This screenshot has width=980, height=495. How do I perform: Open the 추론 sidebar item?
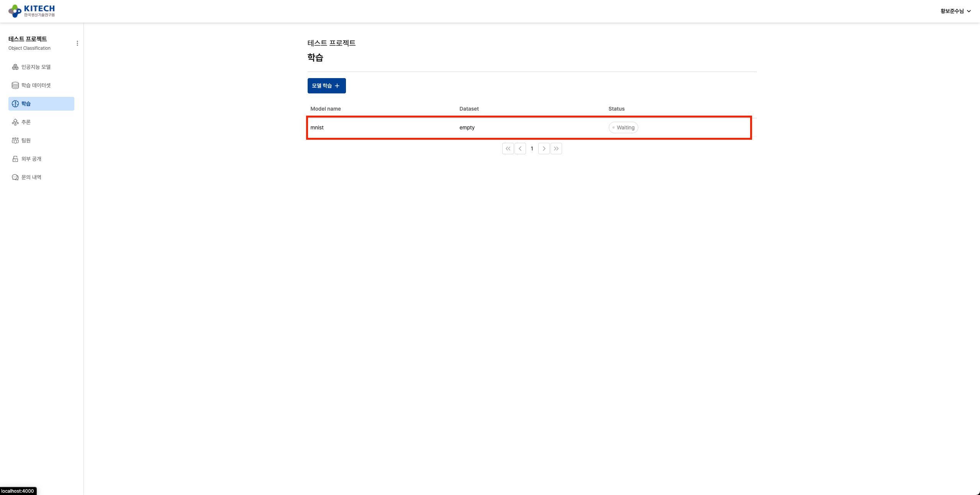26,122
